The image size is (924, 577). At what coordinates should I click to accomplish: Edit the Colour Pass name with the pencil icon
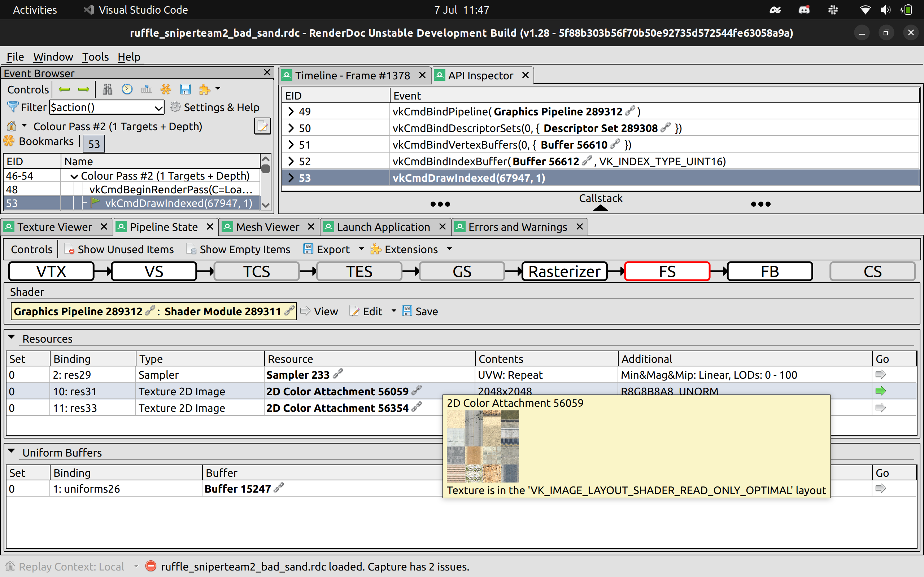[262, 126]
